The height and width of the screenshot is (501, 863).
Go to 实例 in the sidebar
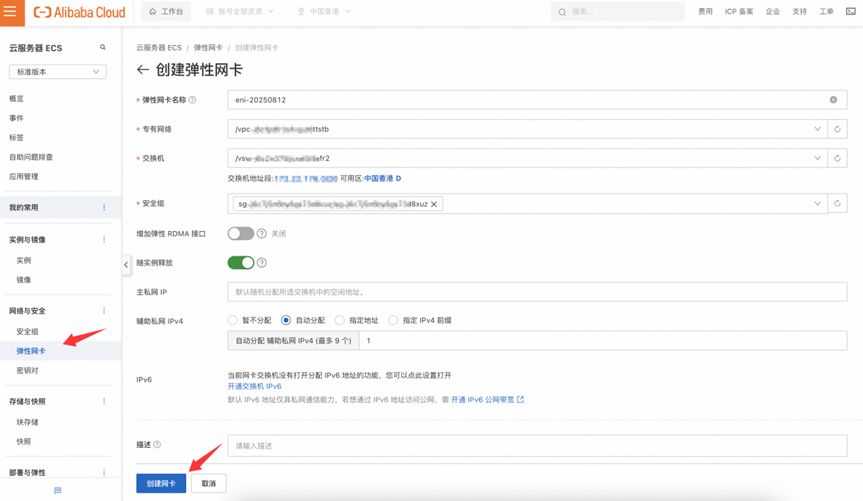(x=24, y=260)
